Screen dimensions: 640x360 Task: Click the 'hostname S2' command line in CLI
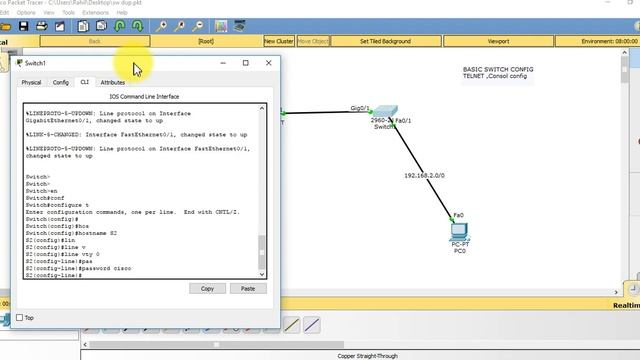[71, 233]
